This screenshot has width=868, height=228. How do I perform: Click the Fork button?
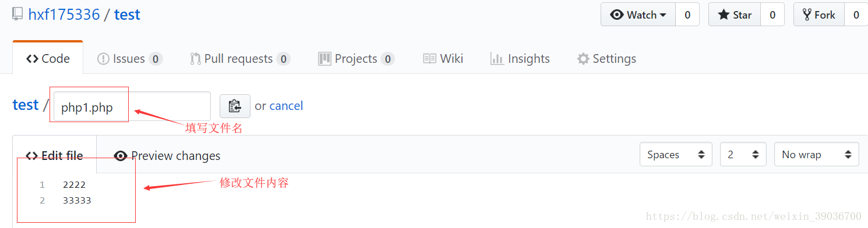[818, 15]
